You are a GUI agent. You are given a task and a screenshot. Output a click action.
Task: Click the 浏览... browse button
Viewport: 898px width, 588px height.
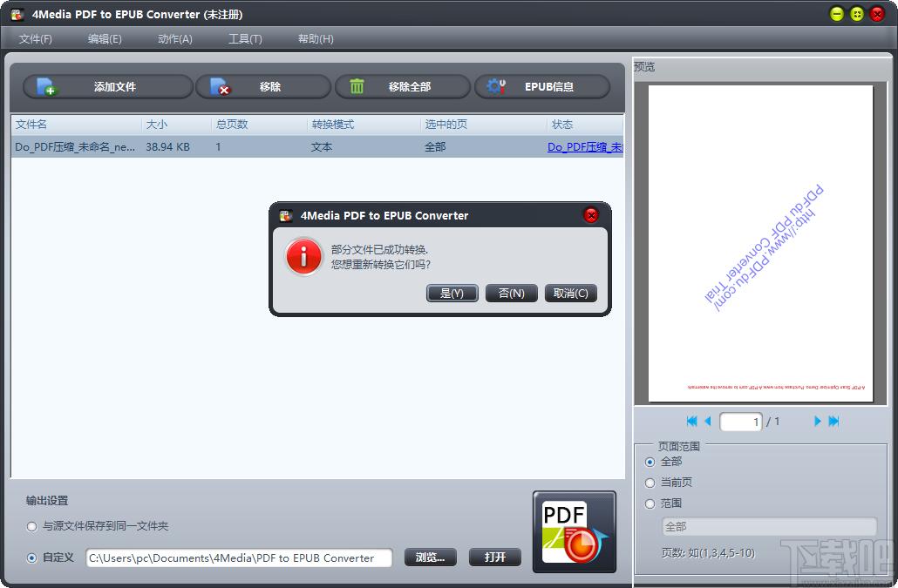[431, 558]
